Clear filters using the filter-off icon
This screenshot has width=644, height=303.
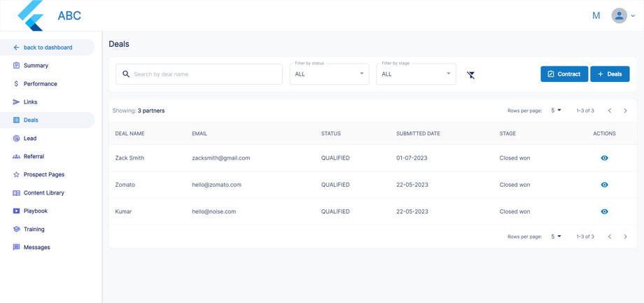pos(470,75)
